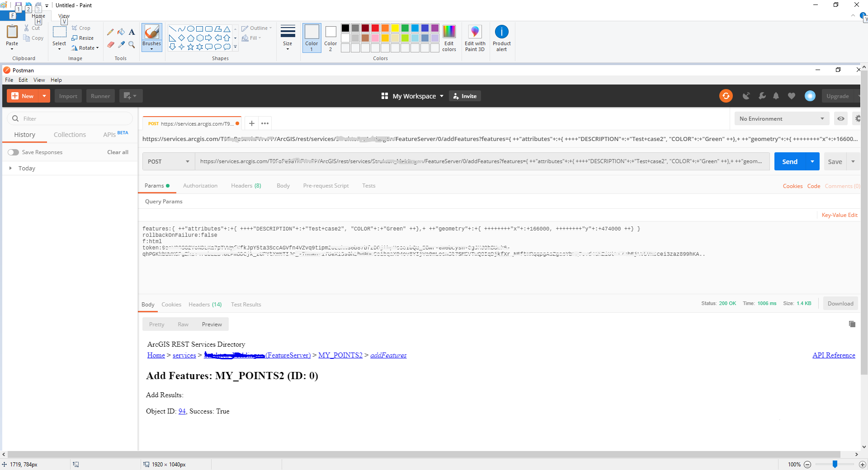This screenshot has height=470, width=868.
Task: Switch to the Collections tab
Action: click(x=70, y=135)
